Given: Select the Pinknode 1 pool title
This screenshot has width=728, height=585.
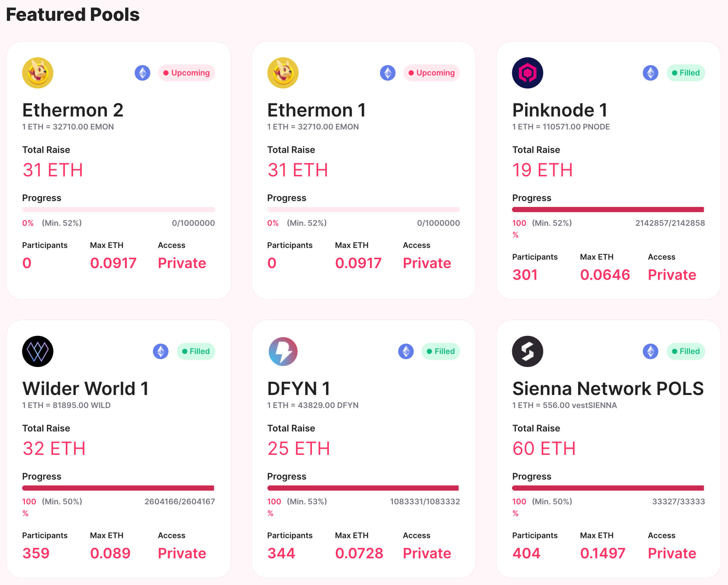Looking at the screenshot, I should click(560, 109).
